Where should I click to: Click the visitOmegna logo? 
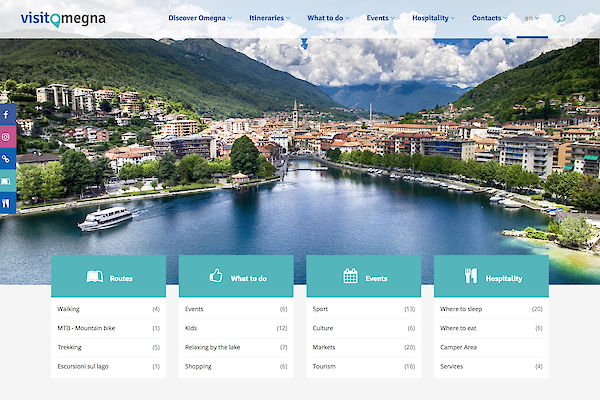point(62,18)
